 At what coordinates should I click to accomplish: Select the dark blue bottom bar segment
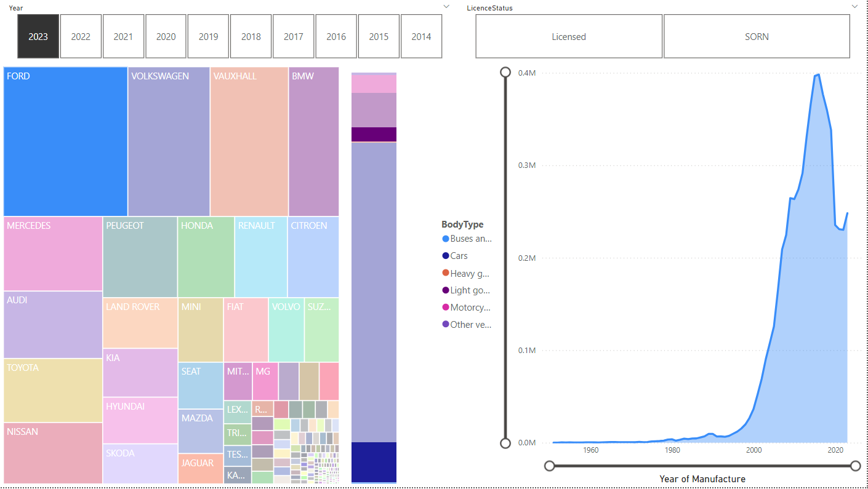click(374, 462)
